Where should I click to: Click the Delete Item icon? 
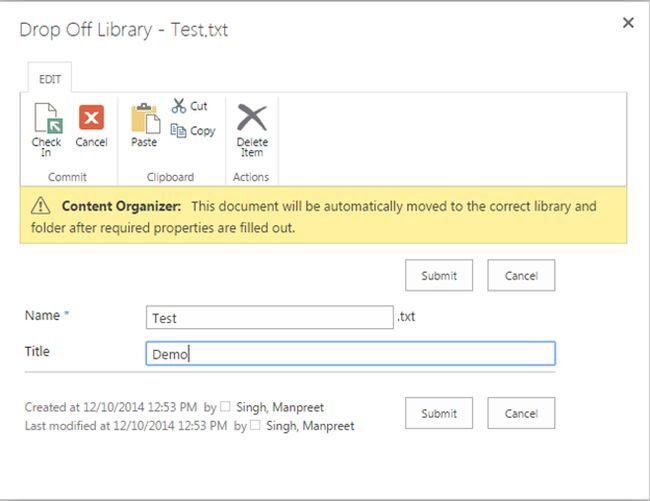(252, 118)
